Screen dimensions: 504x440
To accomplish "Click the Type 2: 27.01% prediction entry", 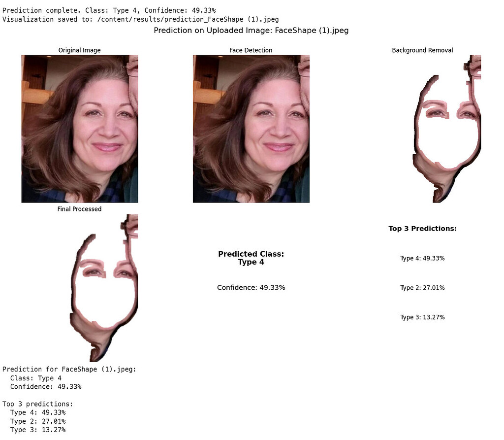I will click(x=422, y=287).
